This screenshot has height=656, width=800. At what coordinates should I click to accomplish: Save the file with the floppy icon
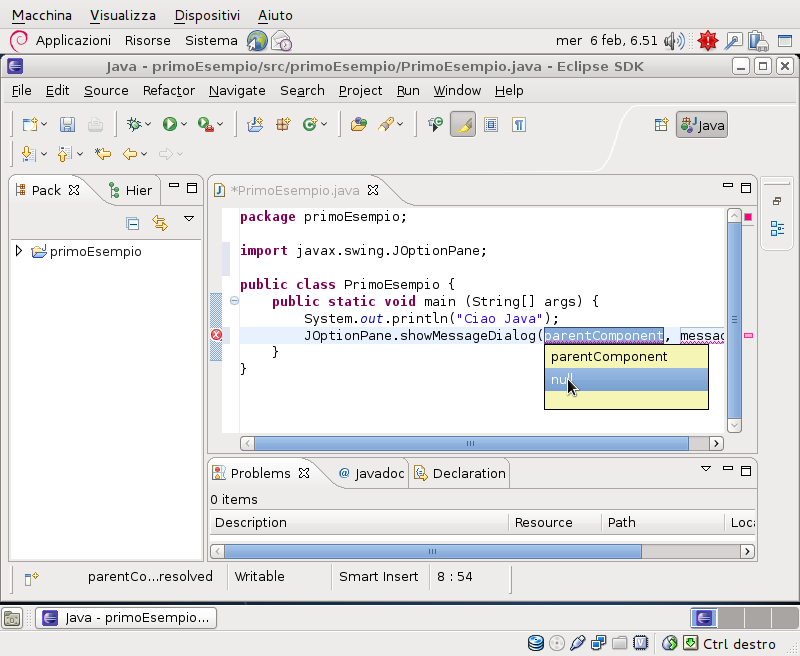67,124
